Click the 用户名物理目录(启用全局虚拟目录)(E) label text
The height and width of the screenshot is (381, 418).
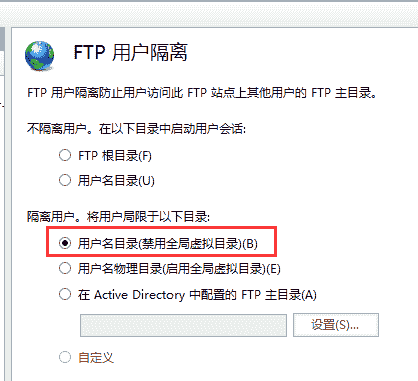(x=179, y=269)
